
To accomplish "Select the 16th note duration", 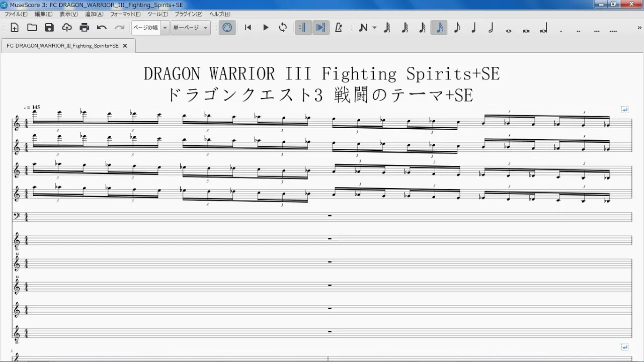I will coord(422,28).
